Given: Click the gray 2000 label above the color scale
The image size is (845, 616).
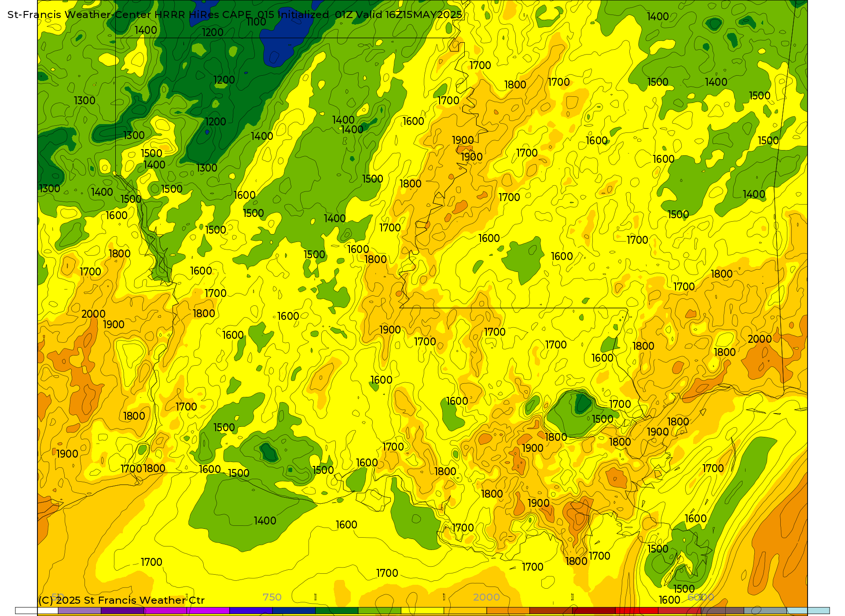Looking at the screenshot, I should pyautogui.click(x=486, y=597).
